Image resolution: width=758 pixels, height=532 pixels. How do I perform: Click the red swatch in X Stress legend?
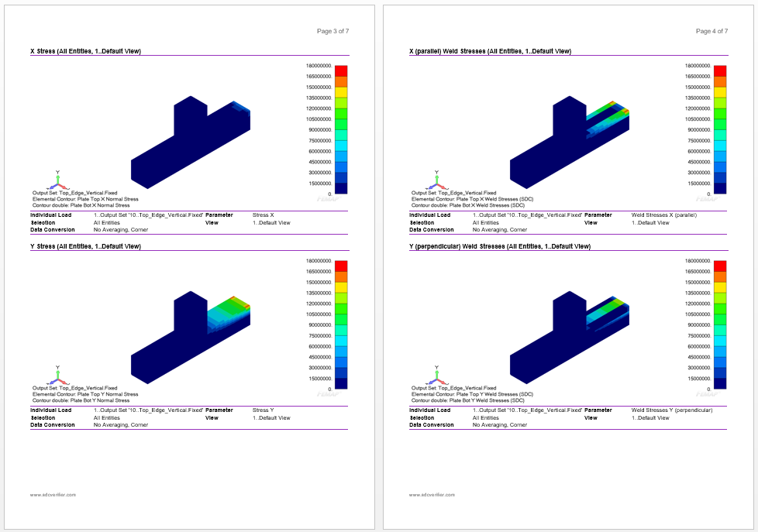click(x=341, y=71)
